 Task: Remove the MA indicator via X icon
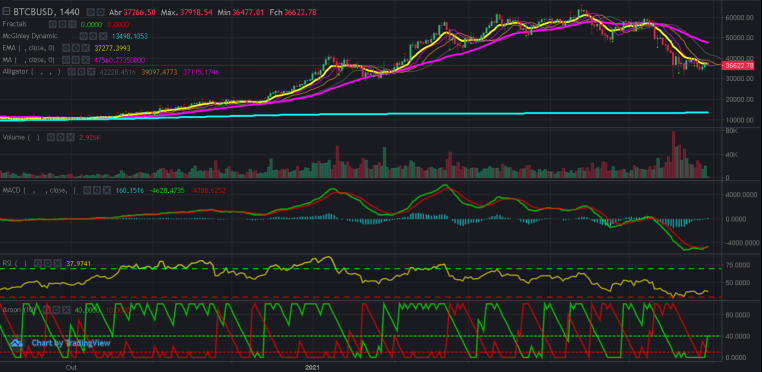86,60
